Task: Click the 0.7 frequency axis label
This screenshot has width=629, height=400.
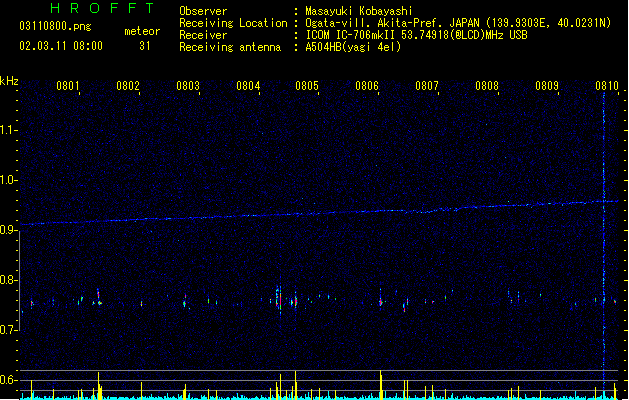Action: pos(8,330)
